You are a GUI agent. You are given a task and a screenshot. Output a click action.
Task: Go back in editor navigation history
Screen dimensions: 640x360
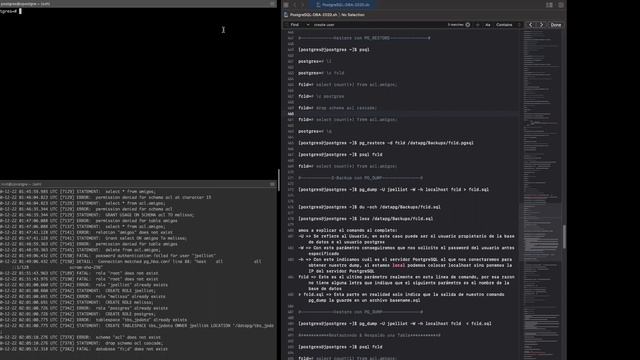click(294, 5)
